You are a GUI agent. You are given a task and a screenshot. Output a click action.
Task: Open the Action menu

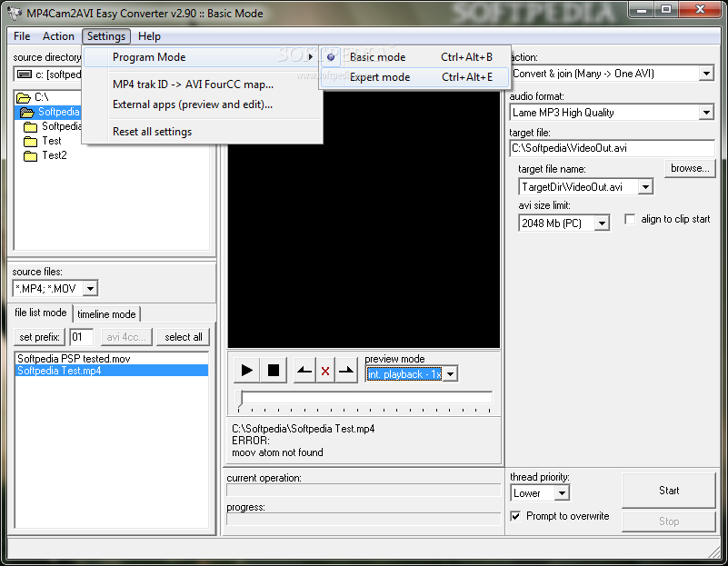pos(58,36)
